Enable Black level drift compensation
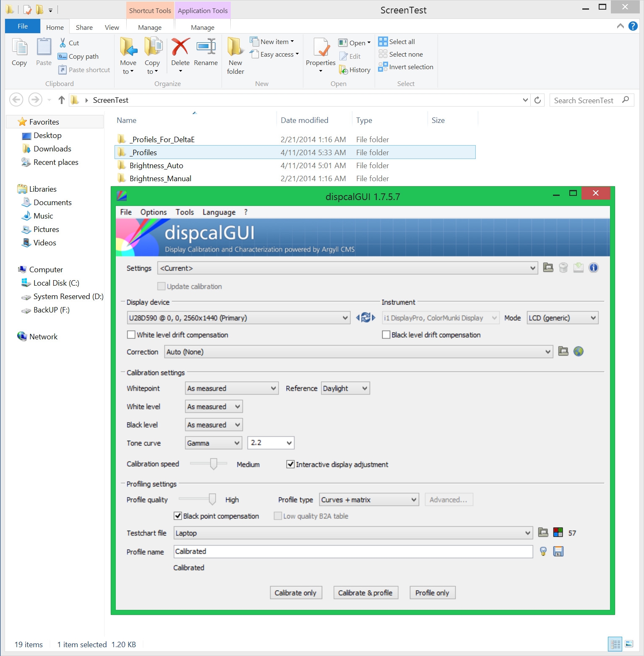 [386, 335]
